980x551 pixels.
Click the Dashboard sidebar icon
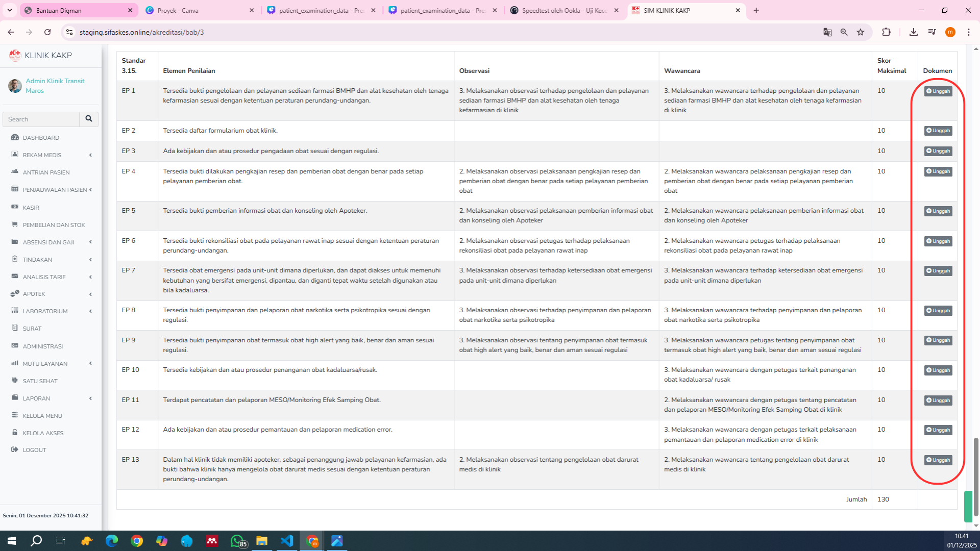click(x=15, y=137)
